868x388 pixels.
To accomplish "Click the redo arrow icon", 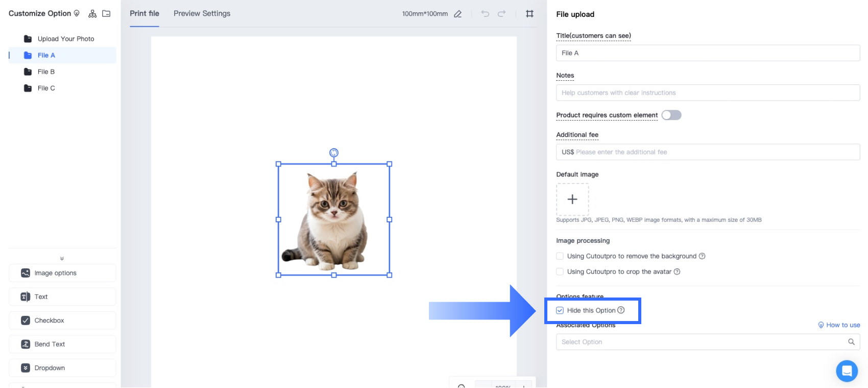I will (502, 14).
